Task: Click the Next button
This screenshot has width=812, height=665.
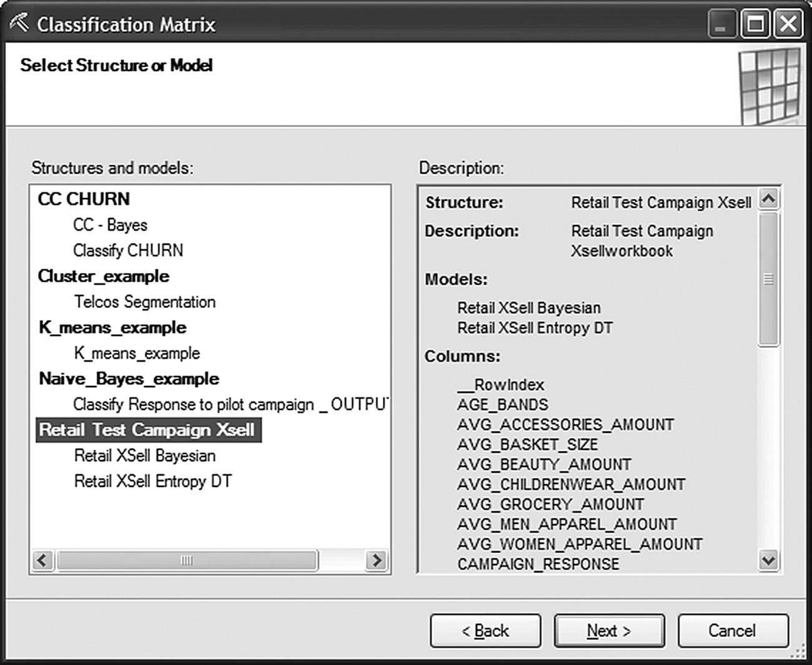Action: 610,631
